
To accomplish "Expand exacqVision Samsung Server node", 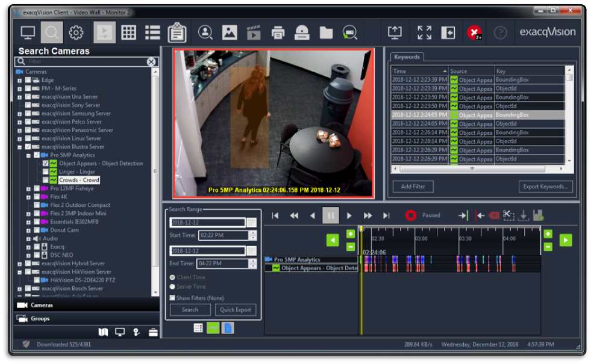I will click(x=20, y=114).
